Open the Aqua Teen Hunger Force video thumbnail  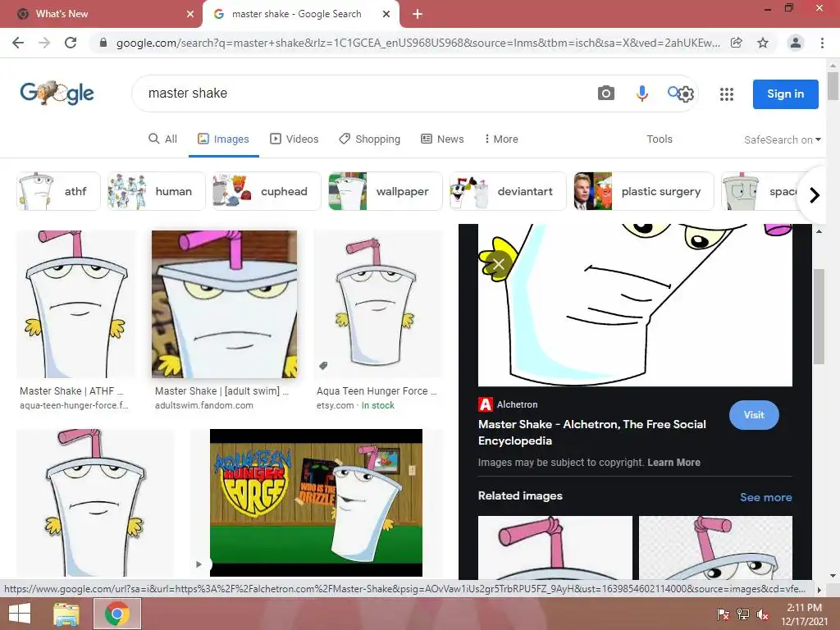coord(316,503)
